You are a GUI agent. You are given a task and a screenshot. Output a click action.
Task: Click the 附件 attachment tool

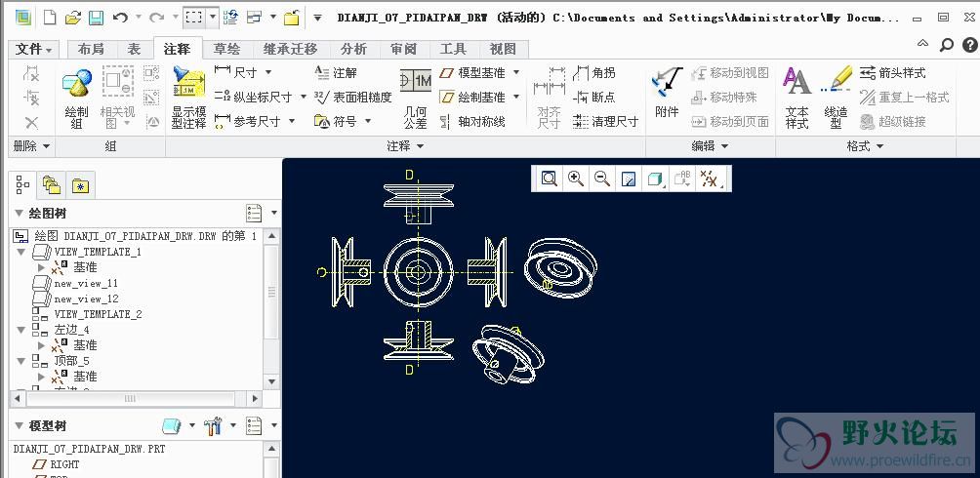(667, 93)
